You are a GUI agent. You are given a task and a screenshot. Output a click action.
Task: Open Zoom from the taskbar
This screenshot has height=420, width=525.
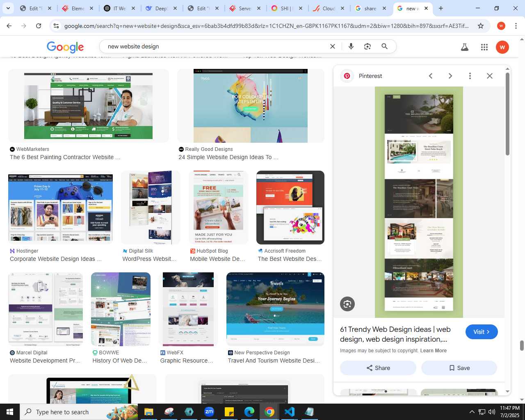[209, 412]
